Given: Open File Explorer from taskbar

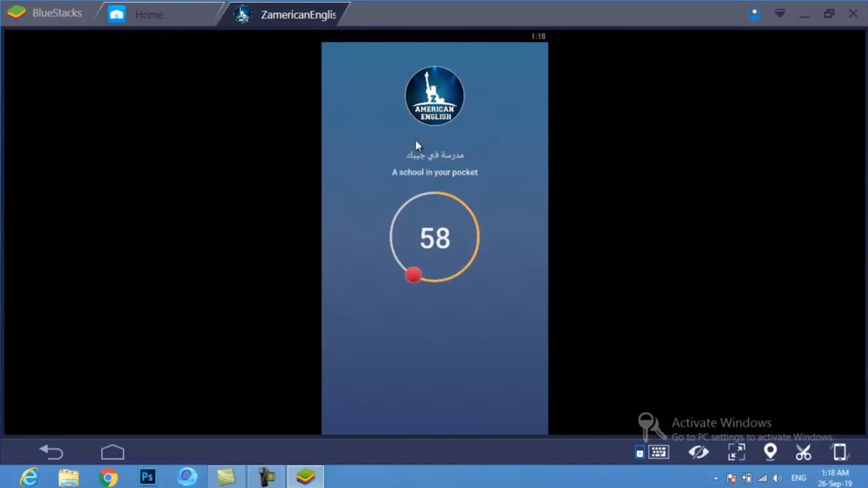Looking at the screenshot, I should coord(68,477).
